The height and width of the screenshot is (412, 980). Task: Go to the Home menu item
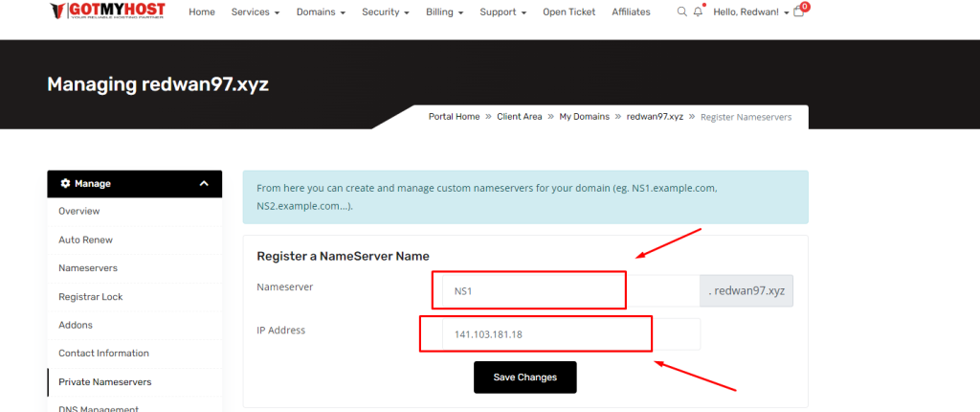pos(201,12)
